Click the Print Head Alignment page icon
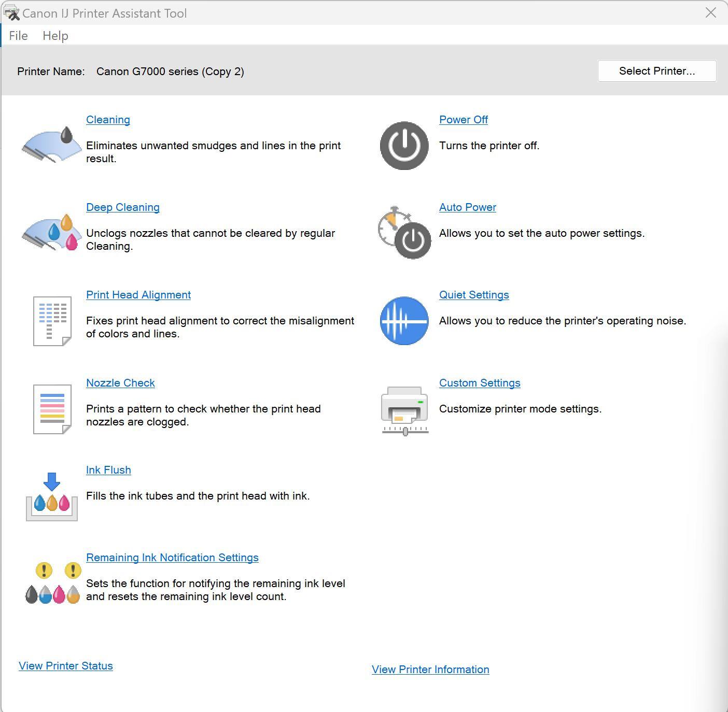This screenshot has height=712, width=728. [52, 321]
